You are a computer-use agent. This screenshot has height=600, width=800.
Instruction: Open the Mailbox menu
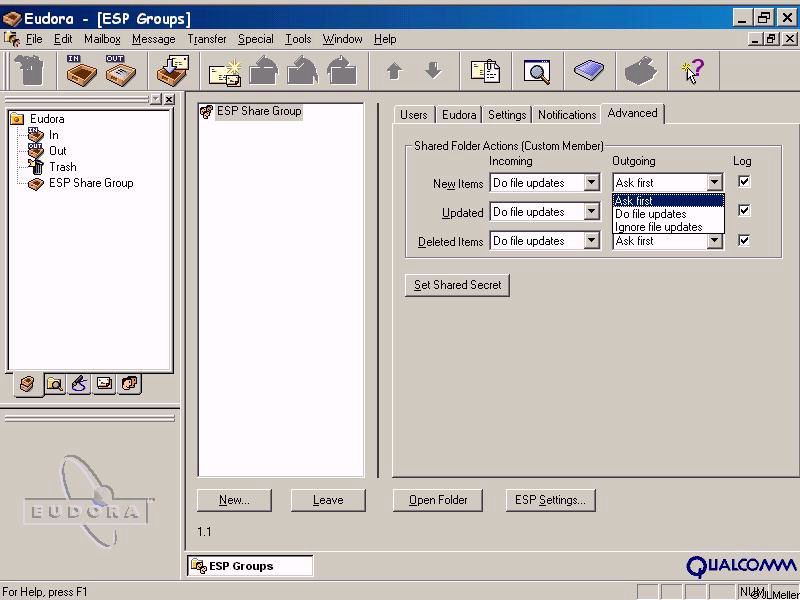(x=102, y=39)
